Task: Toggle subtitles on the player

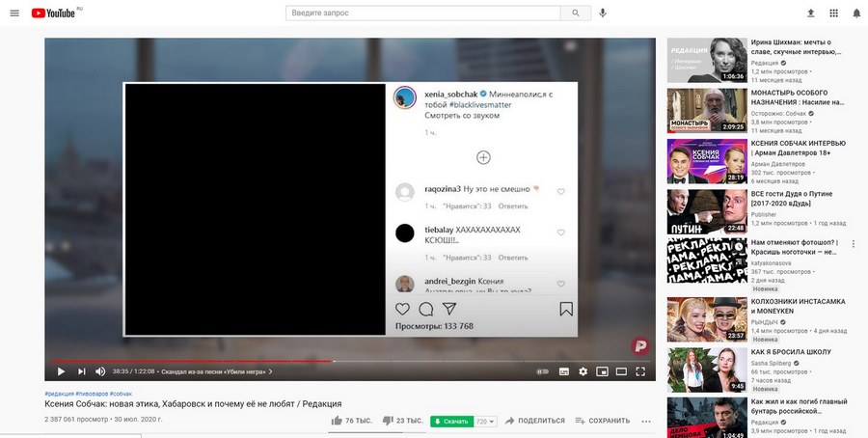Action: [563, 371]
